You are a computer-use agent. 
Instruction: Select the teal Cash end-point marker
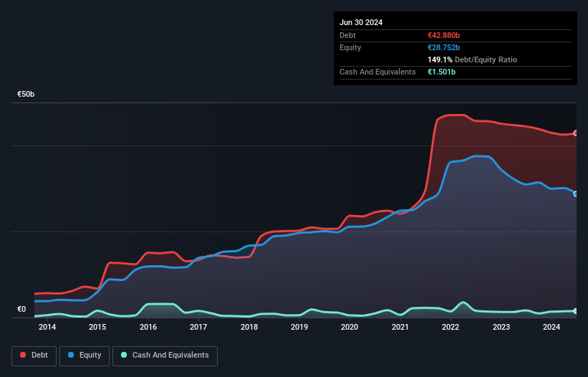576,311
